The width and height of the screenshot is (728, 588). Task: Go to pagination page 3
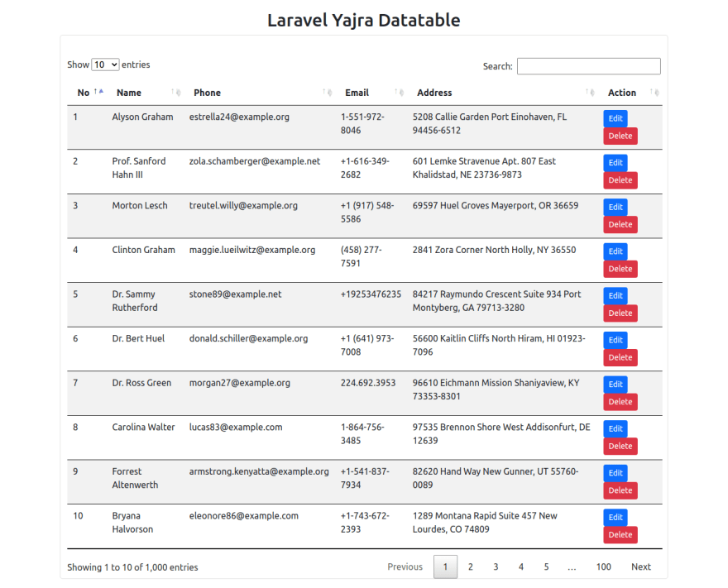496,566
